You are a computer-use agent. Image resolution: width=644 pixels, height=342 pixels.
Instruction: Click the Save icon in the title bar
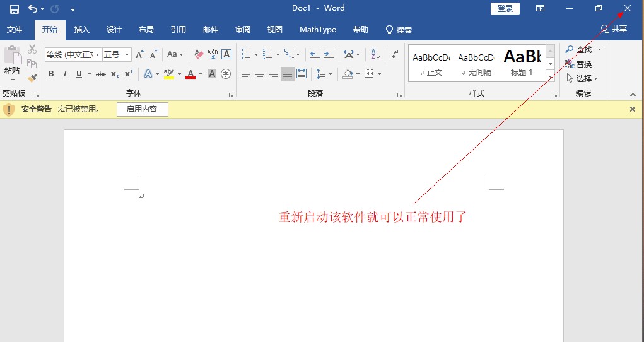pyautogui.click(x=15, y=9)
